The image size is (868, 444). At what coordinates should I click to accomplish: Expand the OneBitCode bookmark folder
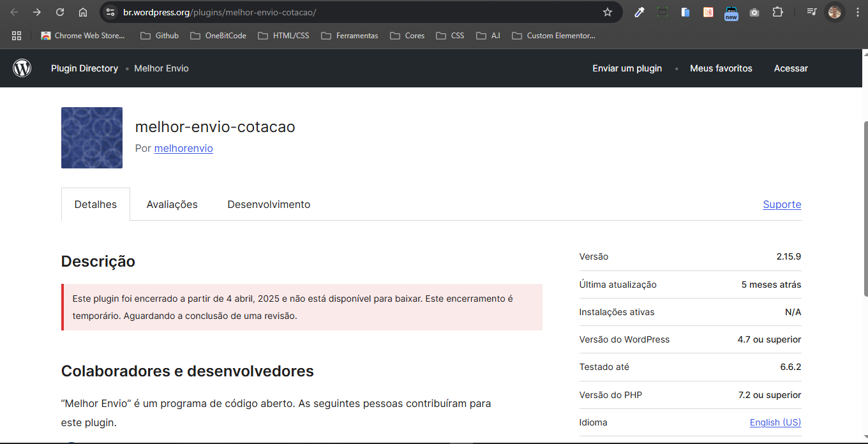coord(218,36)
